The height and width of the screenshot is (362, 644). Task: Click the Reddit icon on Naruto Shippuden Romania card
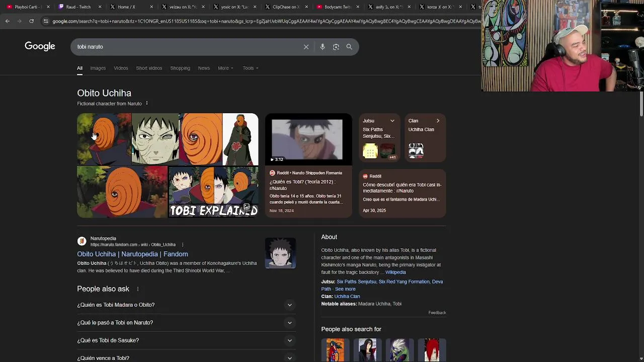[x=272, y=173]
